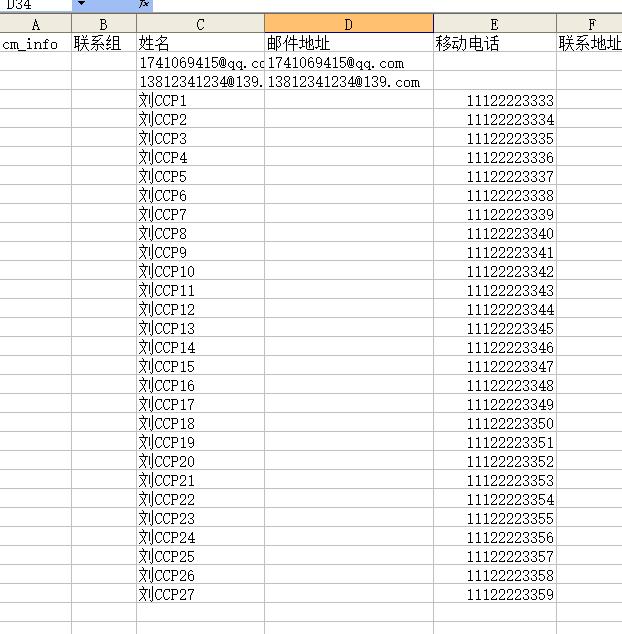Click the 联系地址 header cell

point(590,44)
